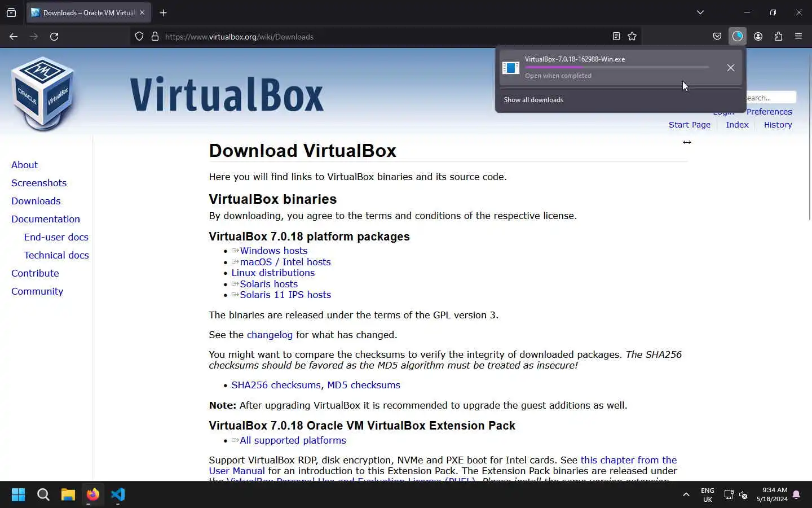Open the Index page
Screen dimensions: 812x508
coord(737,125)
